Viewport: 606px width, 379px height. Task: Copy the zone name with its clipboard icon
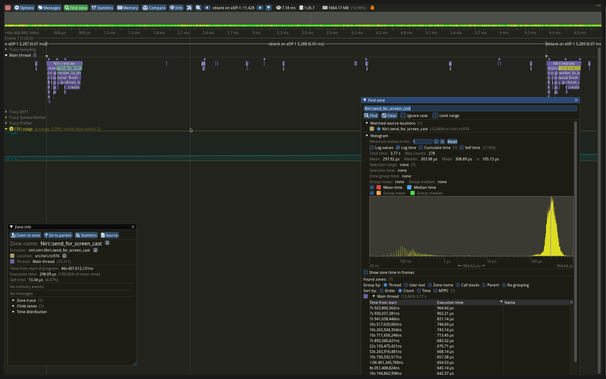coord(107,243)
